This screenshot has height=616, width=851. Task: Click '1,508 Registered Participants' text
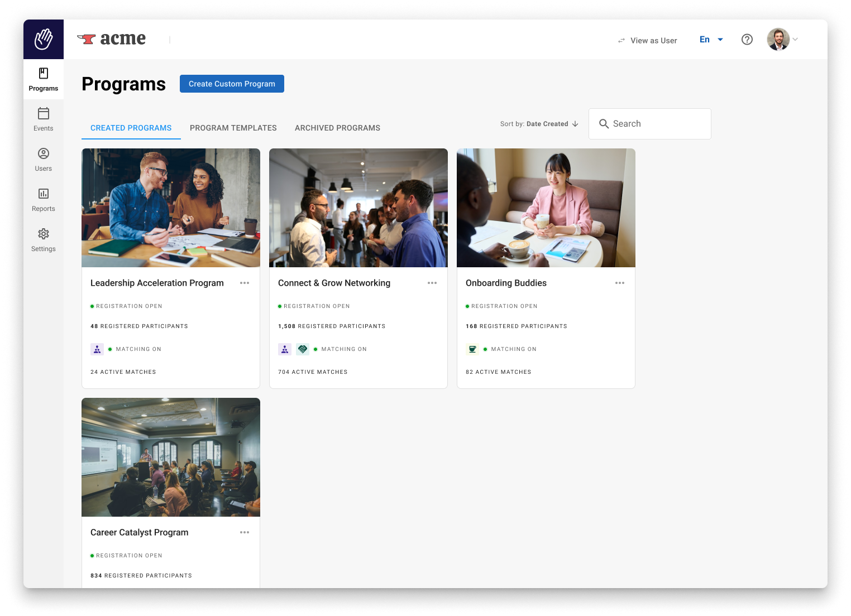332,326
